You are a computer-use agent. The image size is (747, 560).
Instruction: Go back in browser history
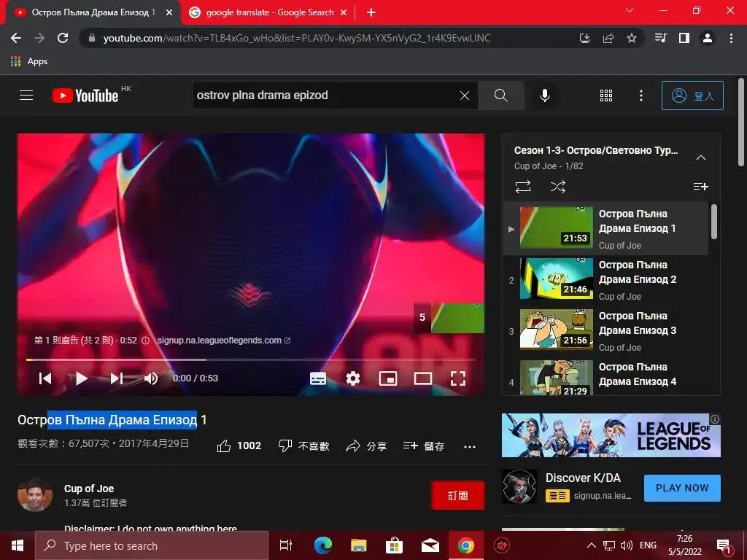pos(16,38)
